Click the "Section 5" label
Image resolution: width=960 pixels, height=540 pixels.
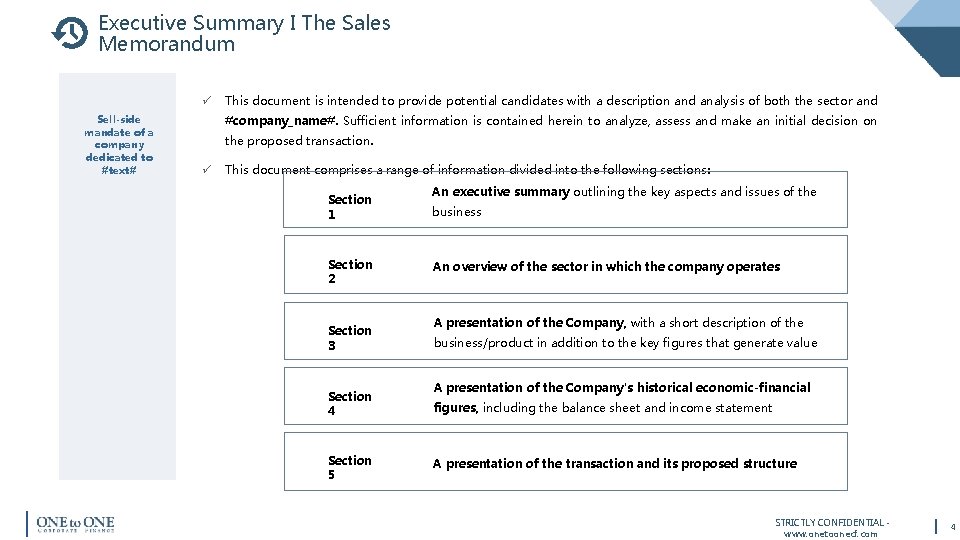point(349,467)
